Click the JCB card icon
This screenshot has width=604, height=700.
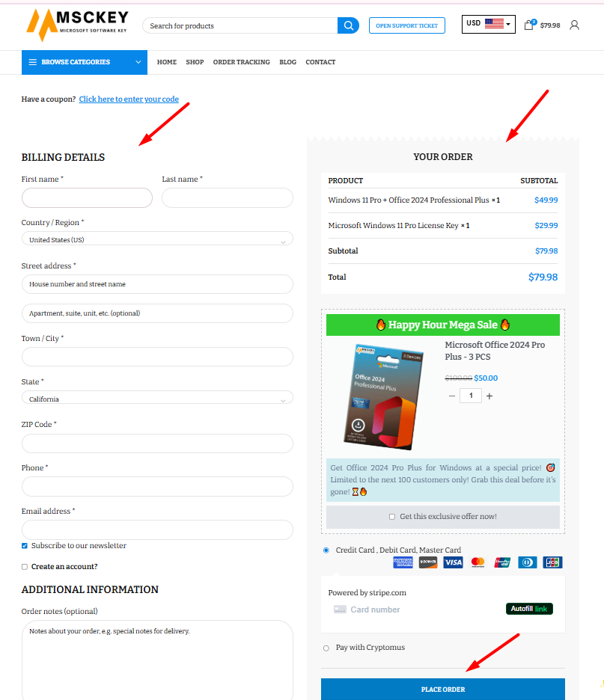552,562
